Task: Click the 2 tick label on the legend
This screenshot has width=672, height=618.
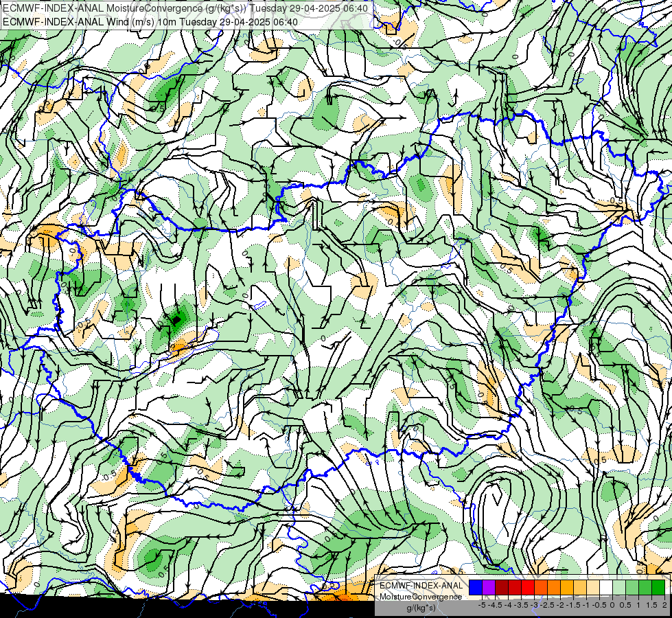Action: coord(664,605)
